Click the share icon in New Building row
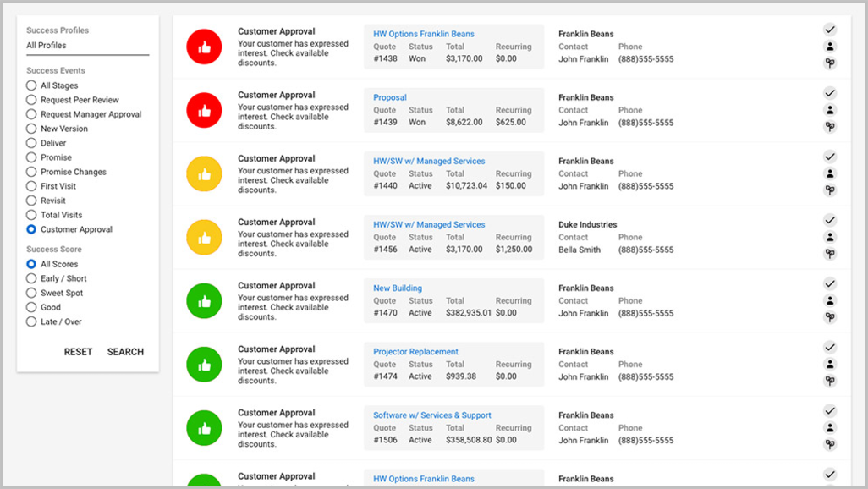The height and width of the screenshot is (489, 868). pos(830,317)
